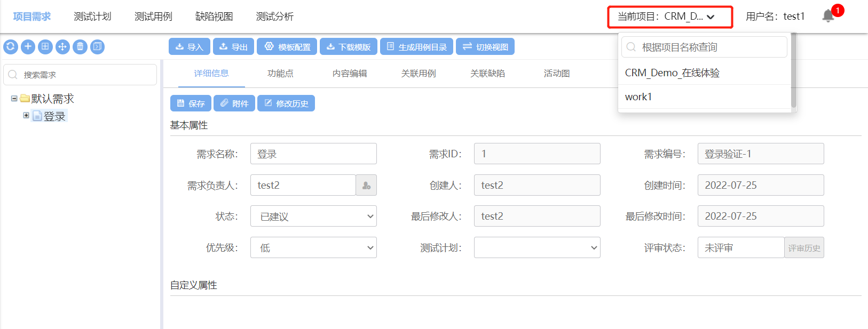Open the 优先级 dropdown
868x329 pixels.
313,248
